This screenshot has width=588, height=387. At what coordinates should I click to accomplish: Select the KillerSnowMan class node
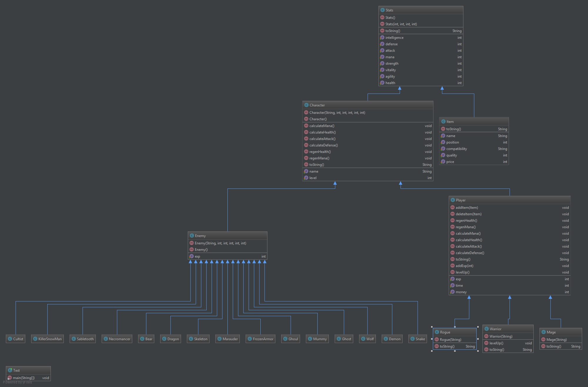pyautogui.click(x=47, y=339)
